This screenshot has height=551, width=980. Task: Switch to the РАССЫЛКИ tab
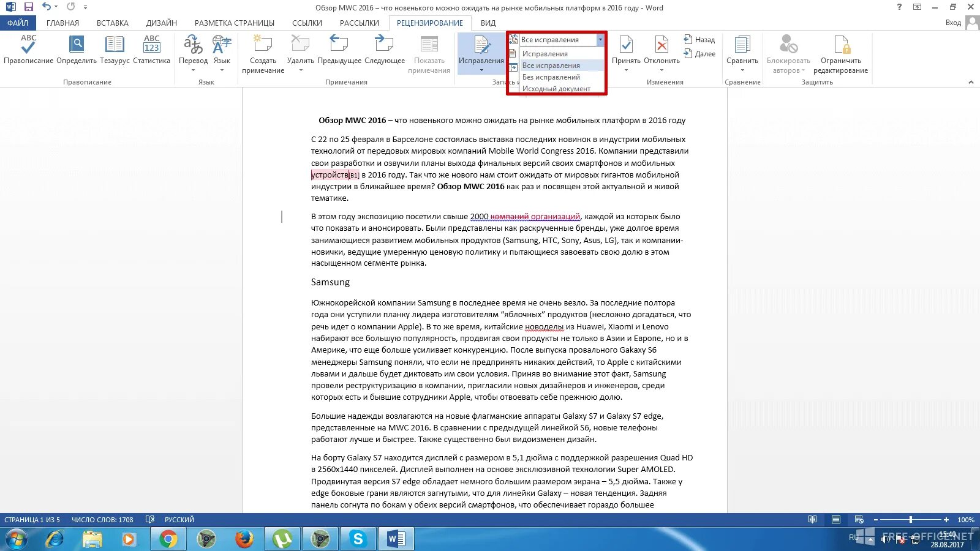tap(360, 23)
